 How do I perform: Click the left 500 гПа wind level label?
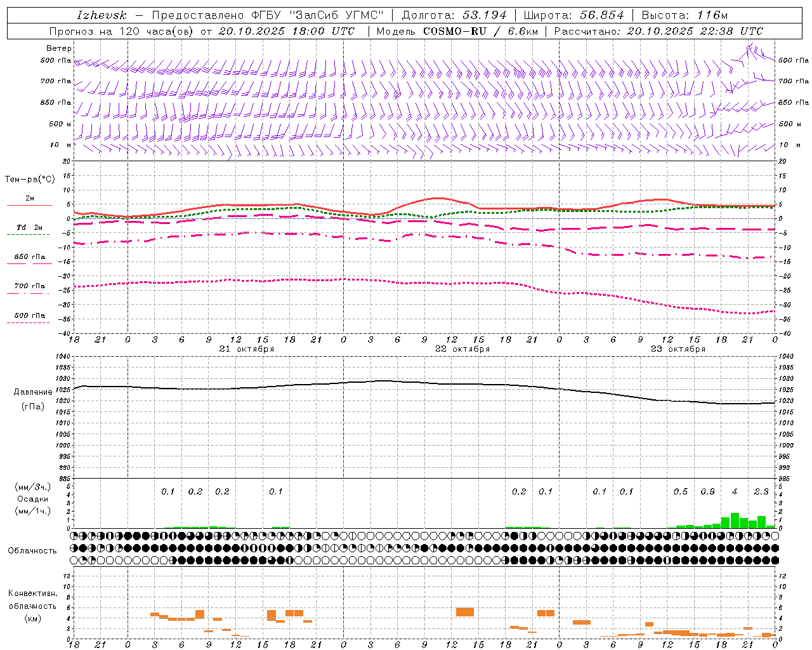(56, 61)
